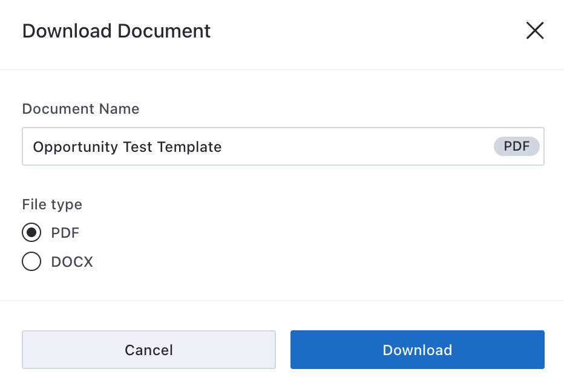Click the File type section heading
Image resolution: width=564 pixels, height=392 pixels.
pyautogui.click(x=52, y=204)
